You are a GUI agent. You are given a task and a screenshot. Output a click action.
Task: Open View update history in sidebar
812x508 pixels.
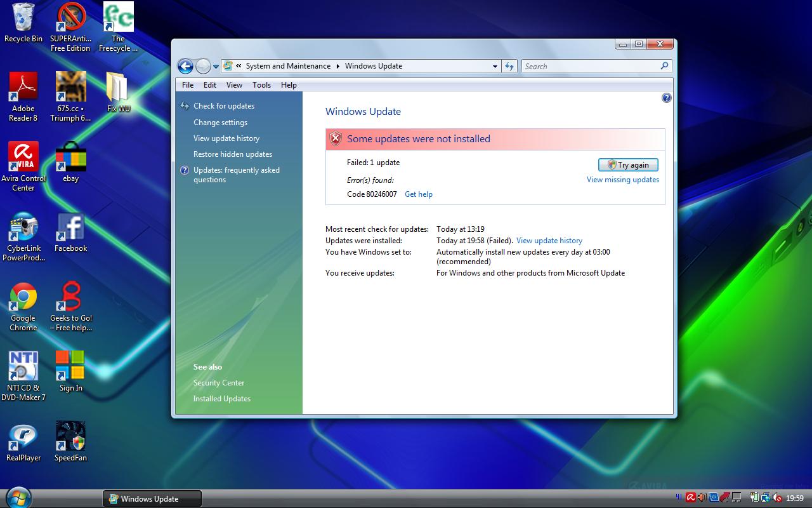coord(226,138)
